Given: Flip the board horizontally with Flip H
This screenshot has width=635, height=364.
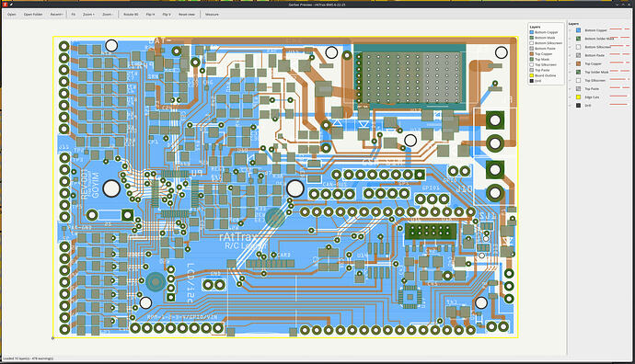Looking at the screenshot, I should point(150,14).
